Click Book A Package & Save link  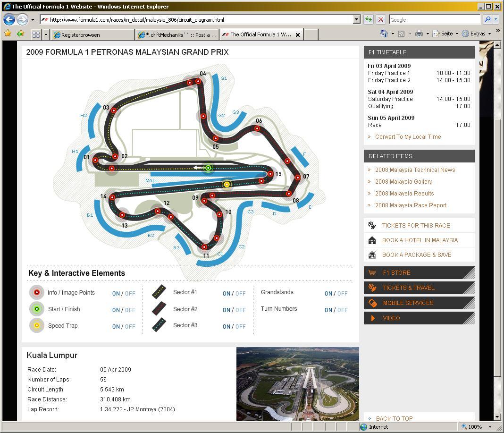click(417, 255)
